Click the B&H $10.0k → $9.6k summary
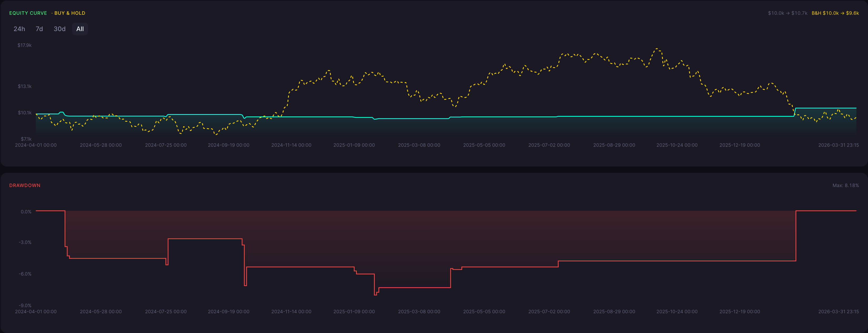Screen dimensions: 868x333 tap(835, 13)
